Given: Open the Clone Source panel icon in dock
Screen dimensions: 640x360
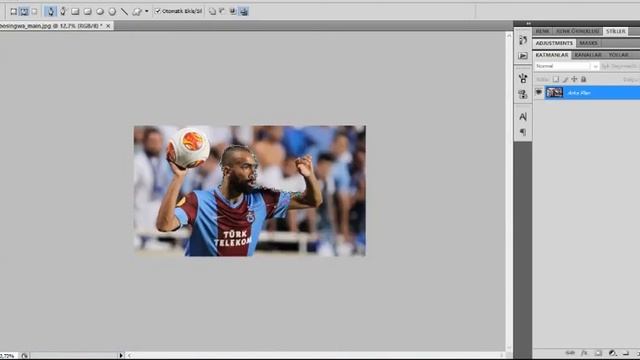Looking at the screenshot, I should [x=523, y=94].
